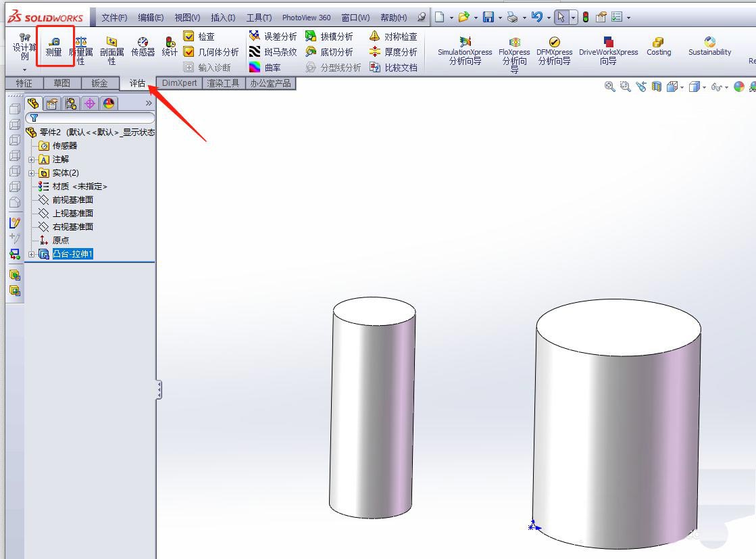Launch DFMXpress analysis wizard
The height and width of the screenshot is (559, 756).
click(555, 51)
